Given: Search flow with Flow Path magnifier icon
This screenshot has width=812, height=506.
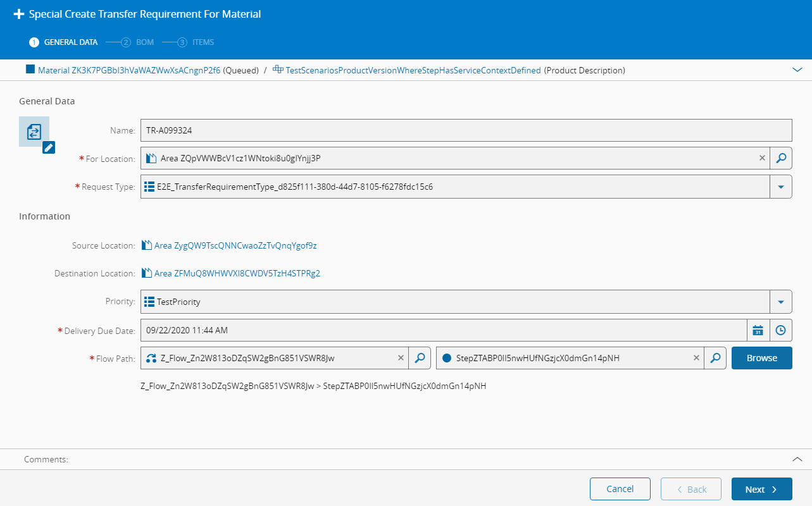Looking at the screenshot, I should point(420,358).
